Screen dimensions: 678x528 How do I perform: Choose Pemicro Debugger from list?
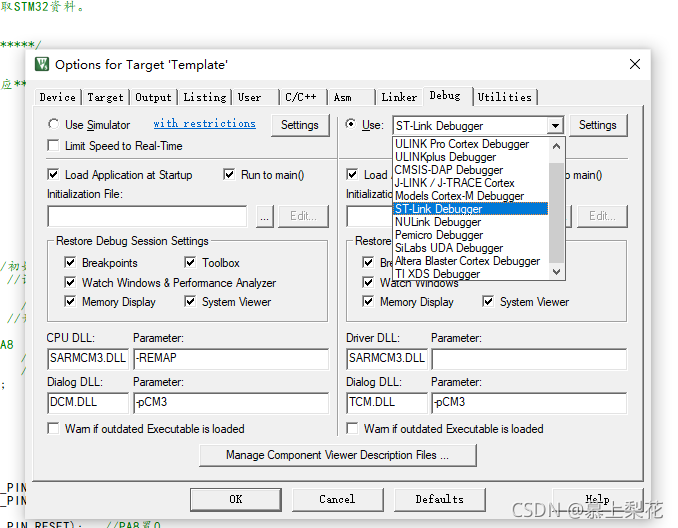click(470, 234)
